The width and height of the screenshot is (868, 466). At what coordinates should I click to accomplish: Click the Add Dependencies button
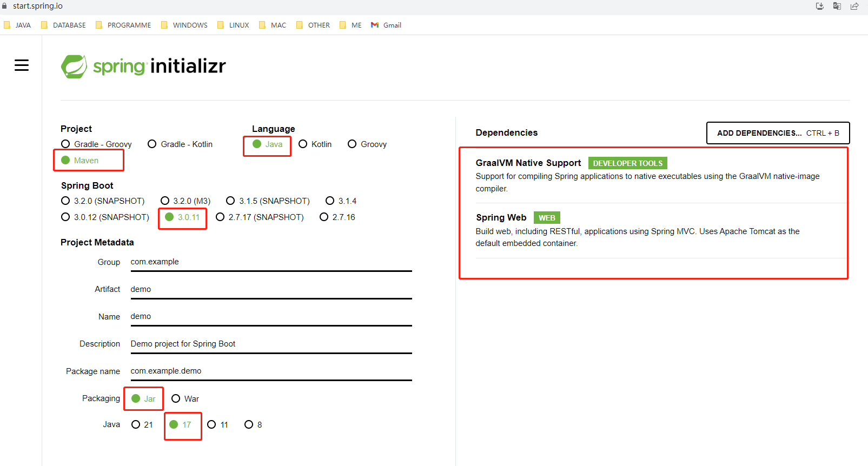pyautogui.click(x=778, y=133)
